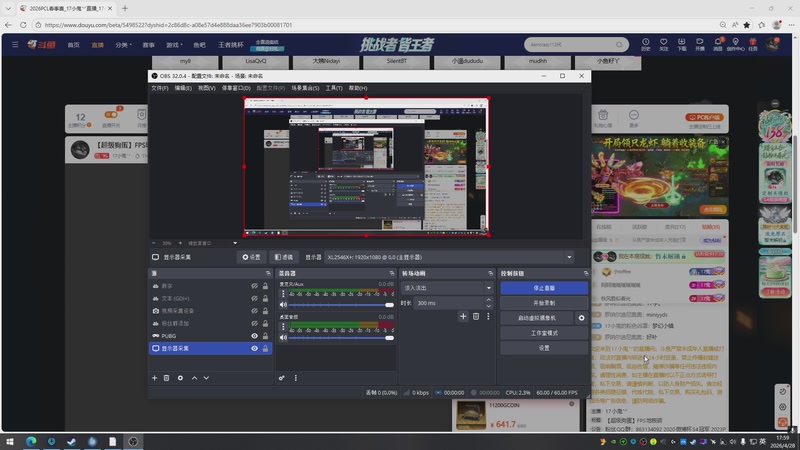This screenshot has width=800, height=450.
Task: Hide the PUBG source
Action: [x=254, y=336]
